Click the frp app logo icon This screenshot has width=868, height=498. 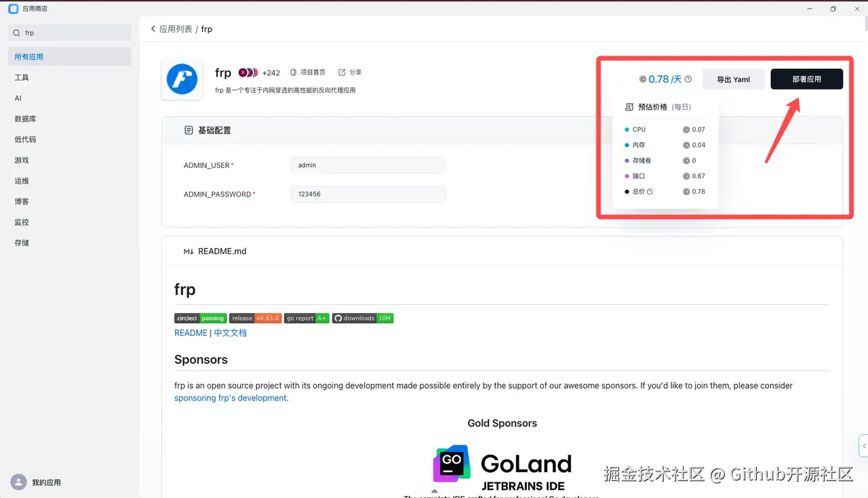(182, 79)
